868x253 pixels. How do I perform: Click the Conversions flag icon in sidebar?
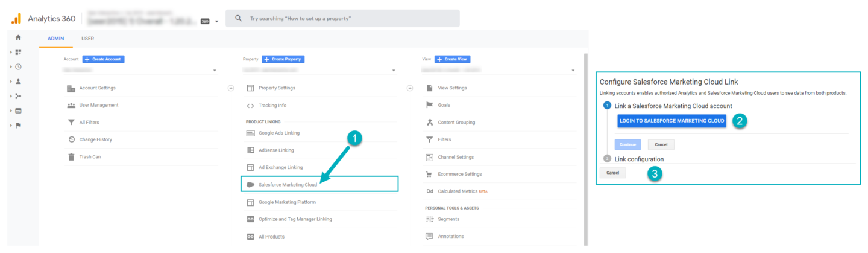coord(18,126)
